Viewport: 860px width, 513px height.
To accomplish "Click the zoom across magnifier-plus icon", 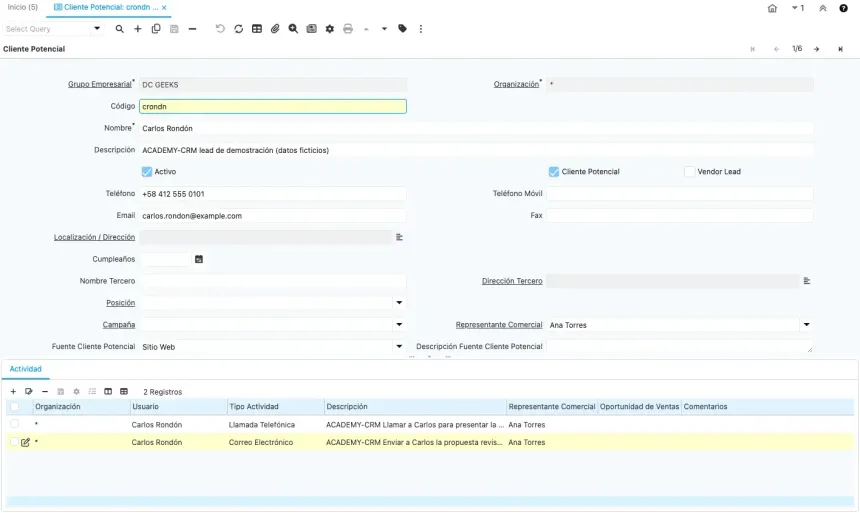I will click(293, 29).
